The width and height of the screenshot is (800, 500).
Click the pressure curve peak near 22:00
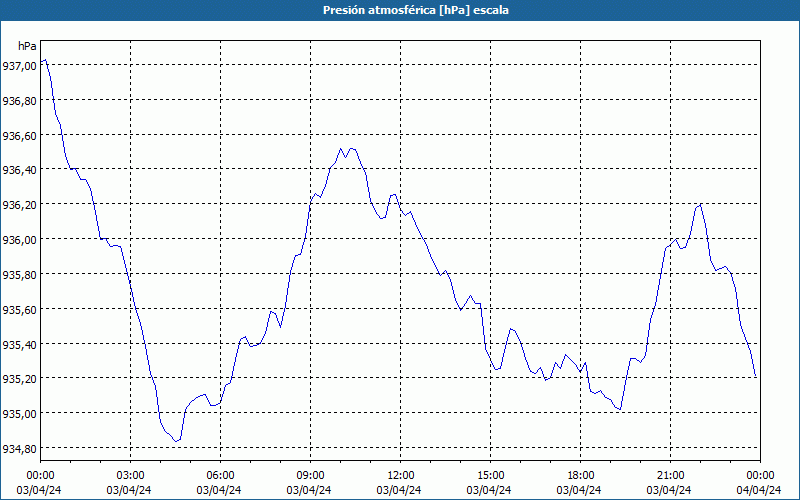pyautogui.click(x=701, y=205)
